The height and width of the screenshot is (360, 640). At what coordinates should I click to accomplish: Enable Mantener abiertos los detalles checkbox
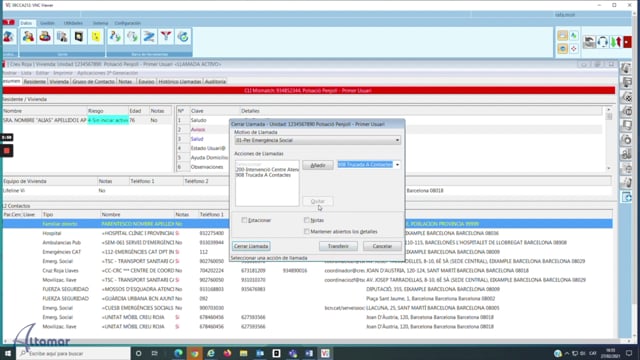click(x=307, y=231)
